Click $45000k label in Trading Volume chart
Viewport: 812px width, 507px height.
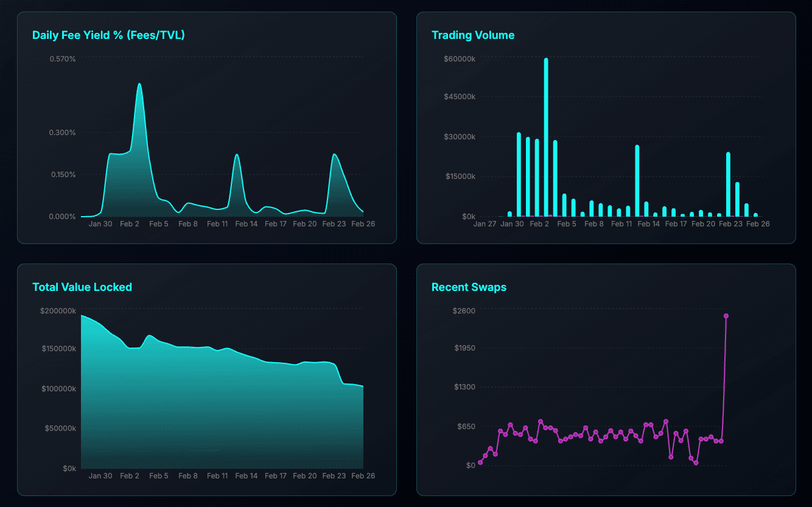coord(460,97)
